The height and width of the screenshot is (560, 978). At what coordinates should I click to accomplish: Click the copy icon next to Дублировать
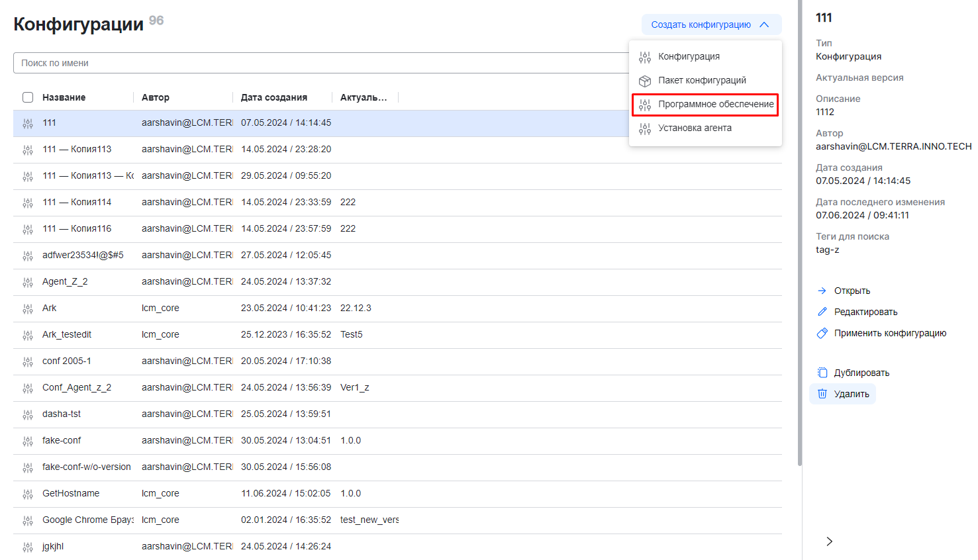coord(822,373)
